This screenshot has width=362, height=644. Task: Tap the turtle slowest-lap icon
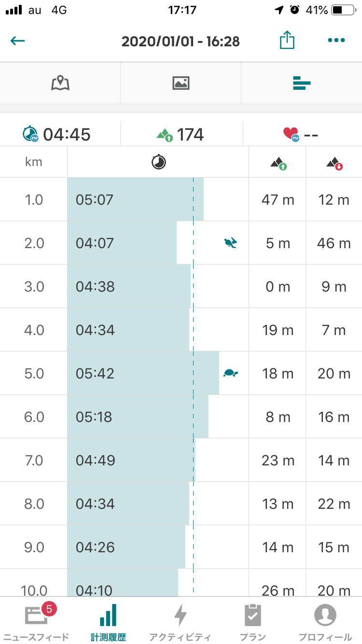click(231, 373)
